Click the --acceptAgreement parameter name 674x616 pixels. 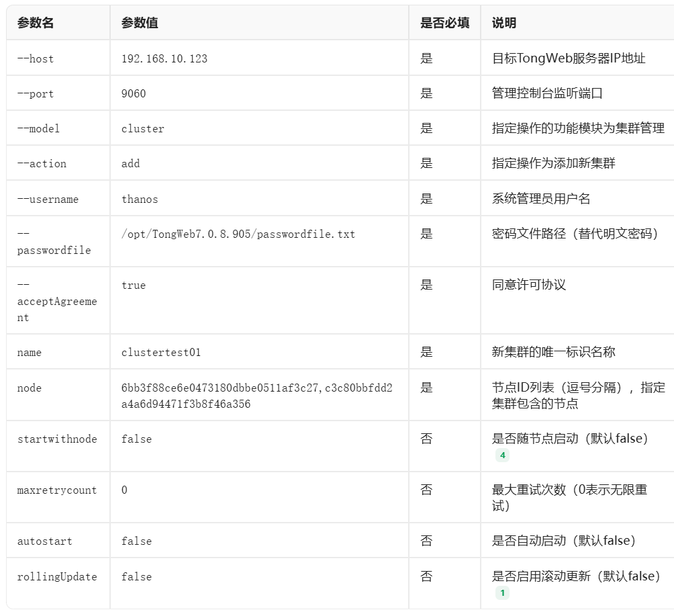57,301
